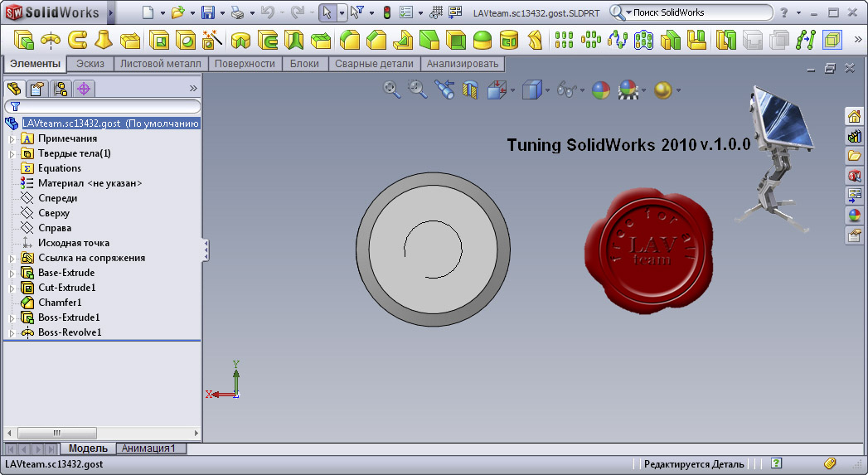Select the Lofted Boss/Base tool
Image resolution: width=868 pixels, height=475 pixels.
pyautogui.click(x=104, y=40)
